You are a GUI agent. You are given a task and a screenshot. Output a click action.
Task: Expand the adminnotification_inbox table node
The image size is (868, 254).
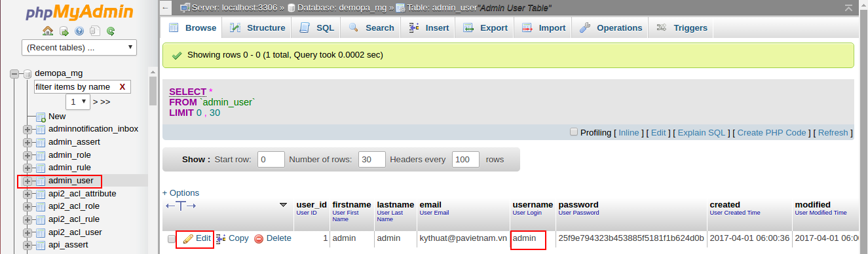click(28, 129)
